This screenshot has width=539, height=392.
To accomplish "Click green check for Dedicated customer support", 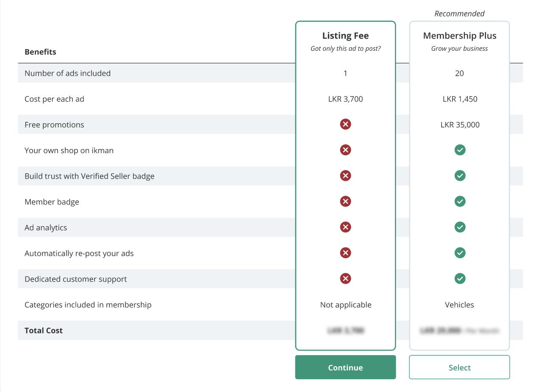I will pyautogui.click(x=459, y=279).
